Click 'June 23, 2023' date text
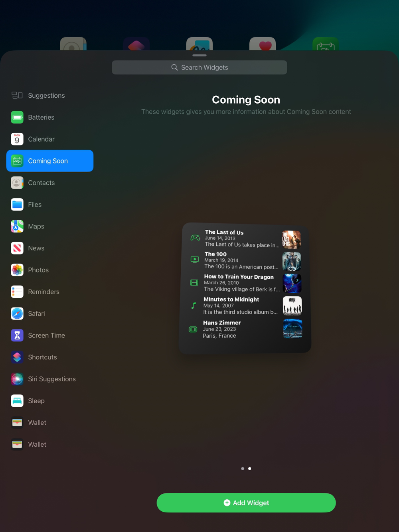 (x=219, y=329)
